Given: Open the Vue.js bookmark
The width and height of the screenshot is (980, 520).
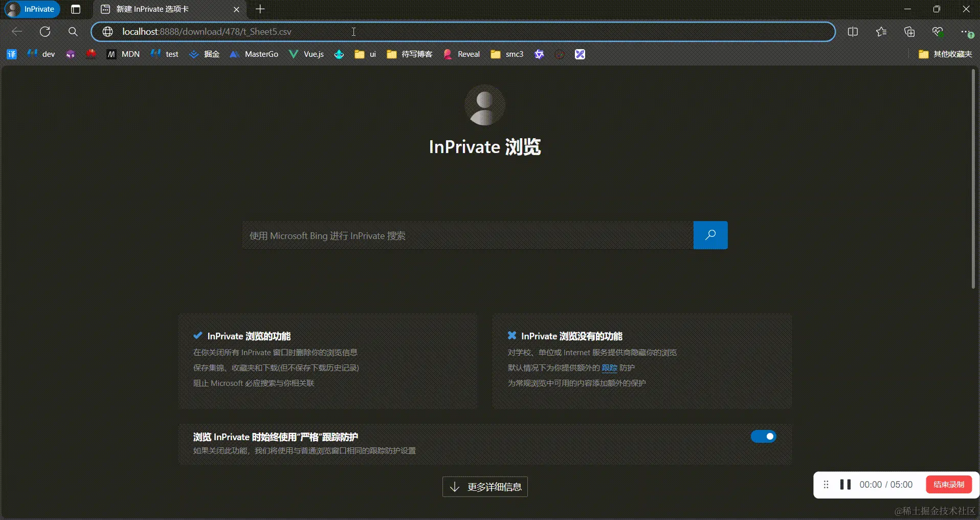Looking at the screenshot, I should (306, 54).
